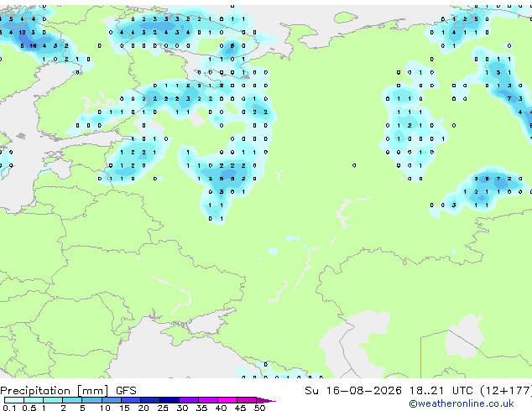
Task: Click the '12' precipitation value on the map
Action: pos(22,33)
